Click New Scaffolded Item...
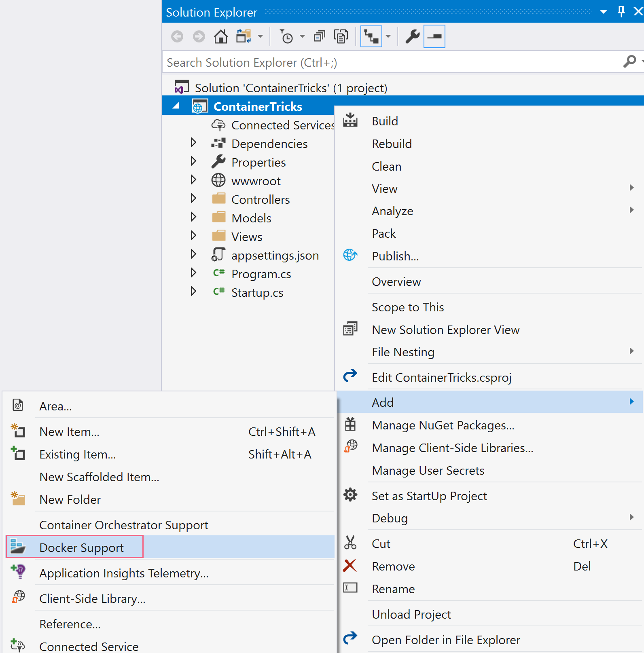The width and height of the screenshot is (644, 653). (x=170, y=477)
